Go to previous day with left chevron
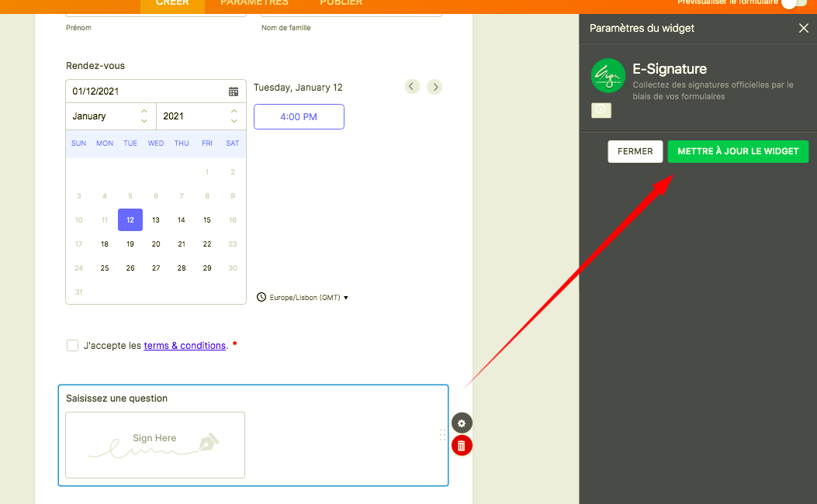This screenshot has height=504, width=817. click(x=412, y=86)
